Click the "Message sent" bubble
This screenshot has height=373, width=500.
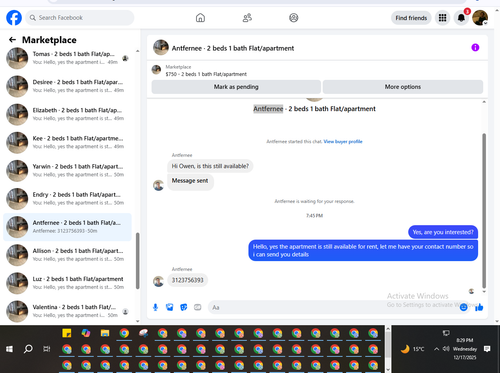point(190,182)
